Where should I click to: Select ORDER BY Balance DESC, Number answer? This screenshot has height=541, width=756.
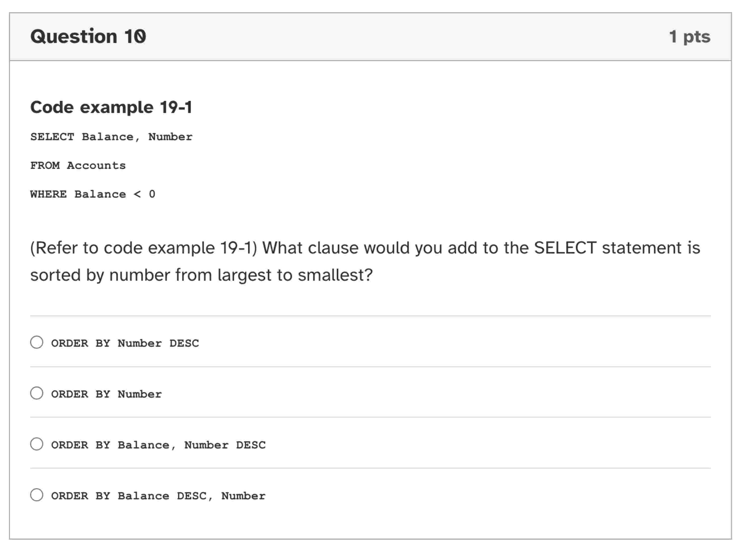click(x=37, y=495)
